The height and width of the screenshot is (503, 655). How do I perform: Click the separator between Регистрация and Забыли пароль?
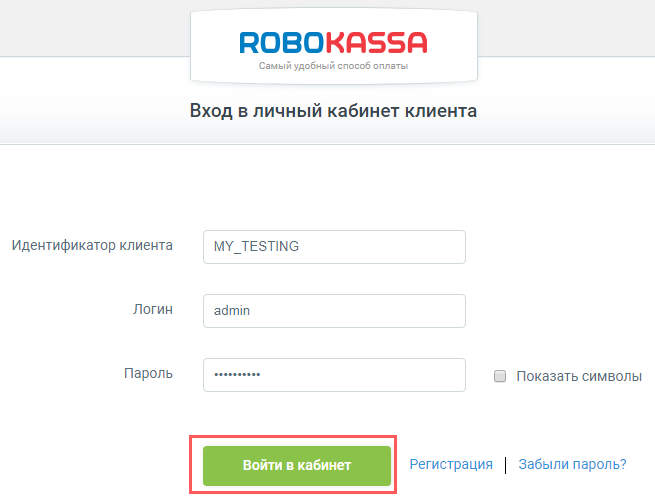[505, 465]
